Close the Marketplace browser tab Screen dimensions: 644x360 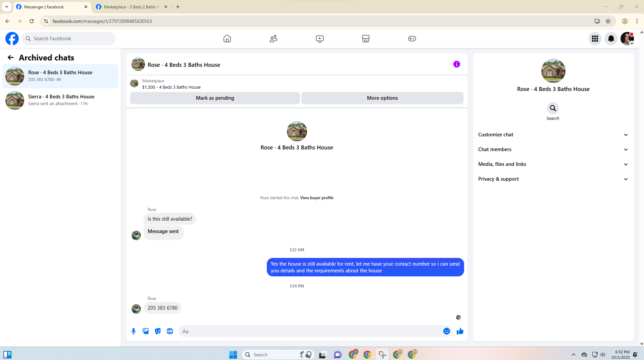click(x=166, y=7)
